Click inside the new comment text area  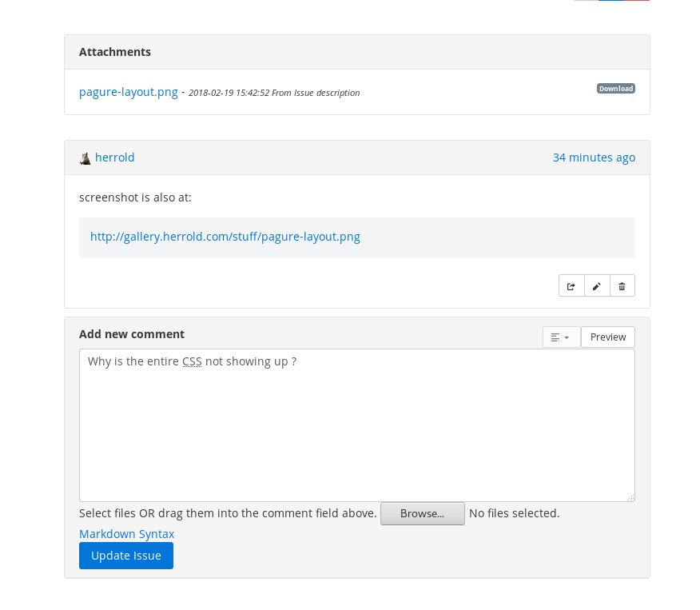pos(357,425)
